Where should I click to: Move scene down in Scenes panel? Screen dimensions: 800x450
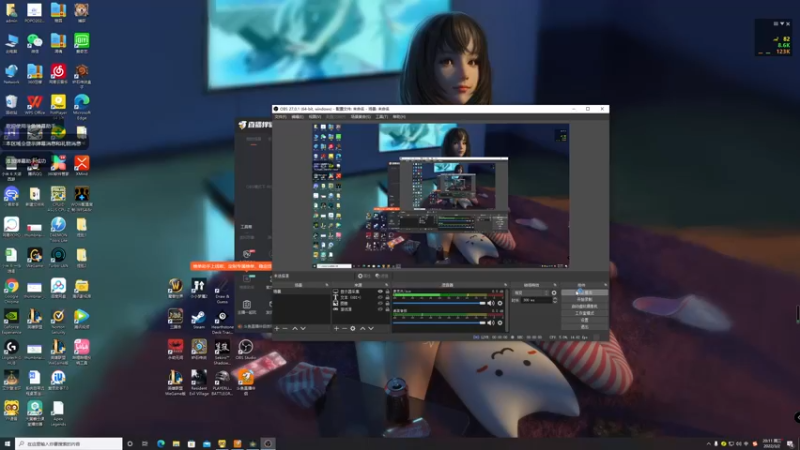click(x=303, y=329)
